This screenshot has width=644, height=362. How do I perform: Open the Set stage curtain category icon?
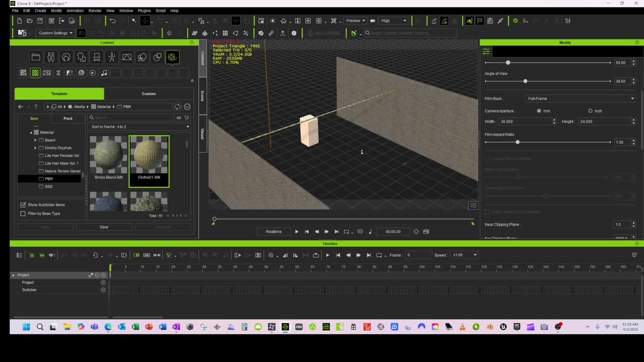pos(127,57)
